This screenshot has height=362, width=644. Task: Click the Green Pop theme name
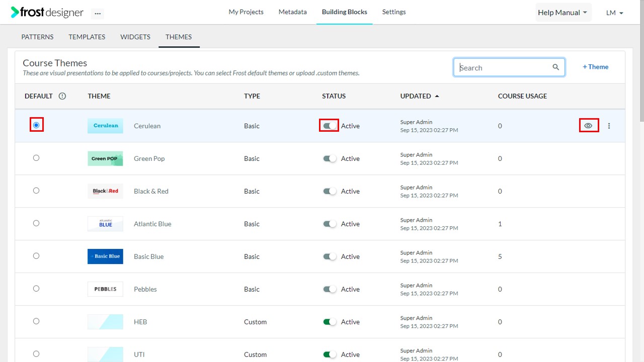[x=149, y=158]
